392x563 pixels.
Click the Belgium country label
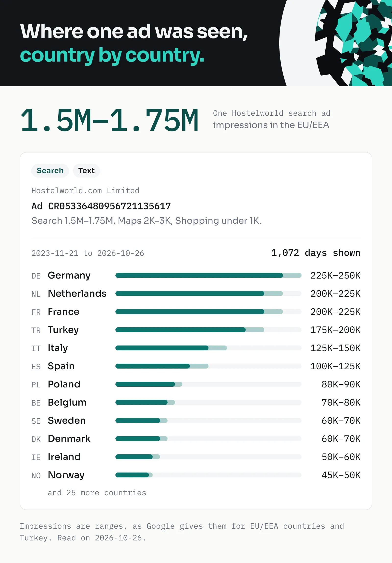point(67,403)
